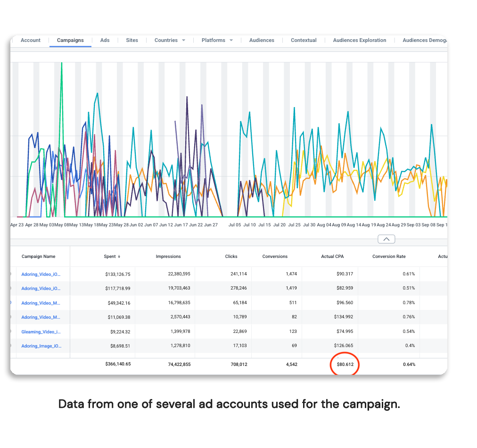
Task: Switch to the Account tab
Action: coord(31,41)
